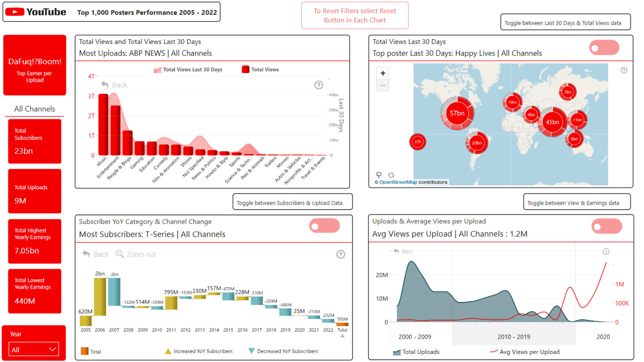
Task: Expand Total column triangle in waterfall chart
Action: point(342,336)
